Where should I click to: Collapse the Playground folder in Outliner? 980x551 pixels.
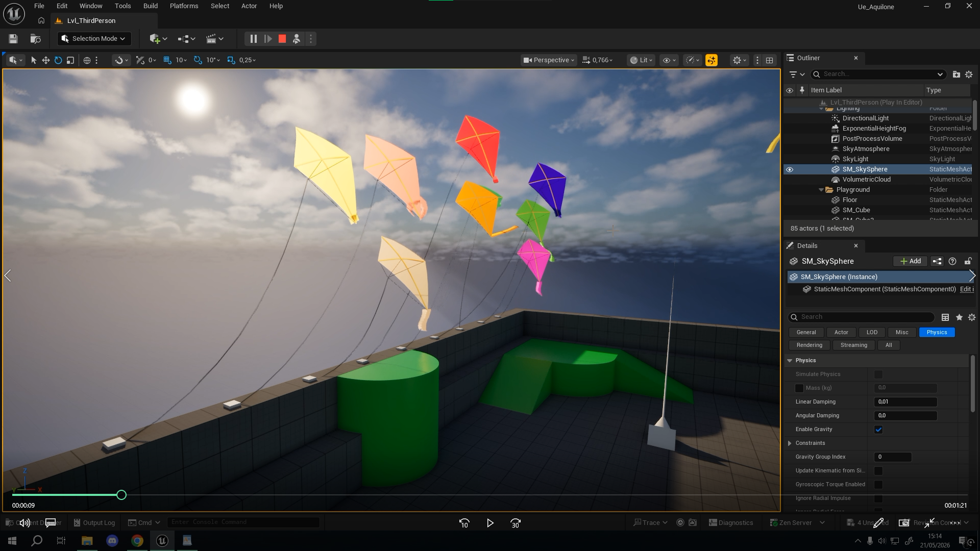tap(821, 190)
